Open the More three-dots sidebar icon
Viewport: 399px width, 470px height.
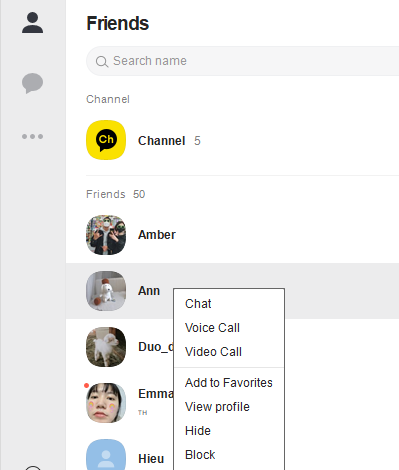tap(32, 136)
